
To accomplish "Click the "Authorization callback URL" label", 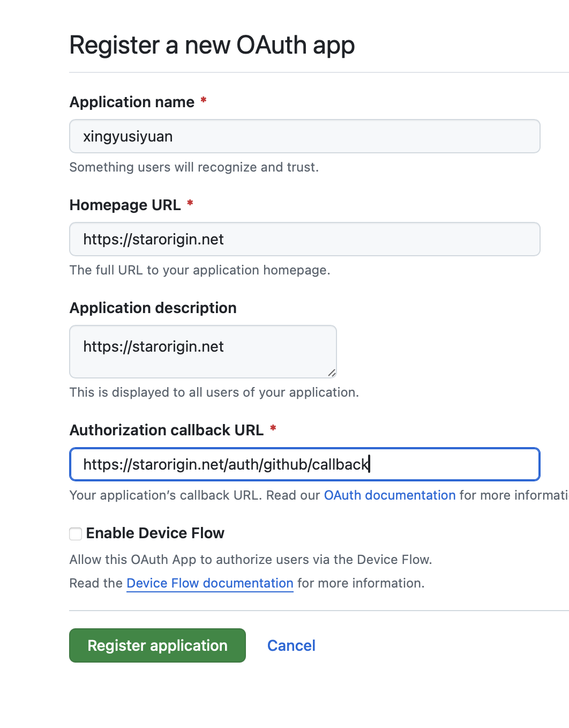I will 166,430.
